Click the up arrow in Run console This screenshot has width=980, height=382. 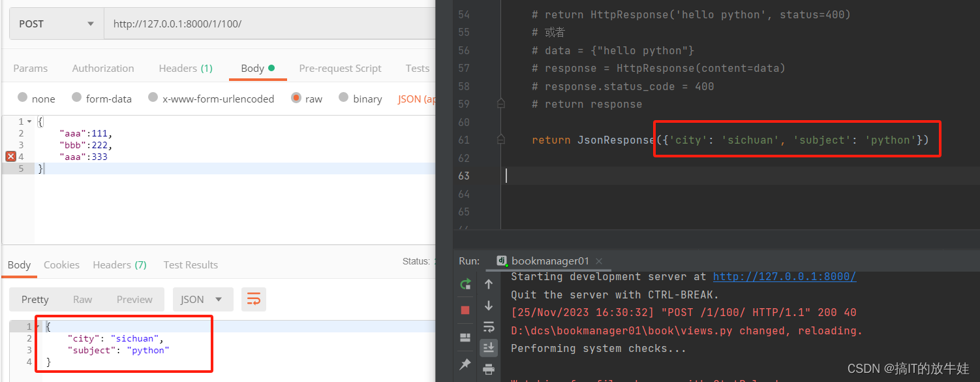(x=489, y=284)
